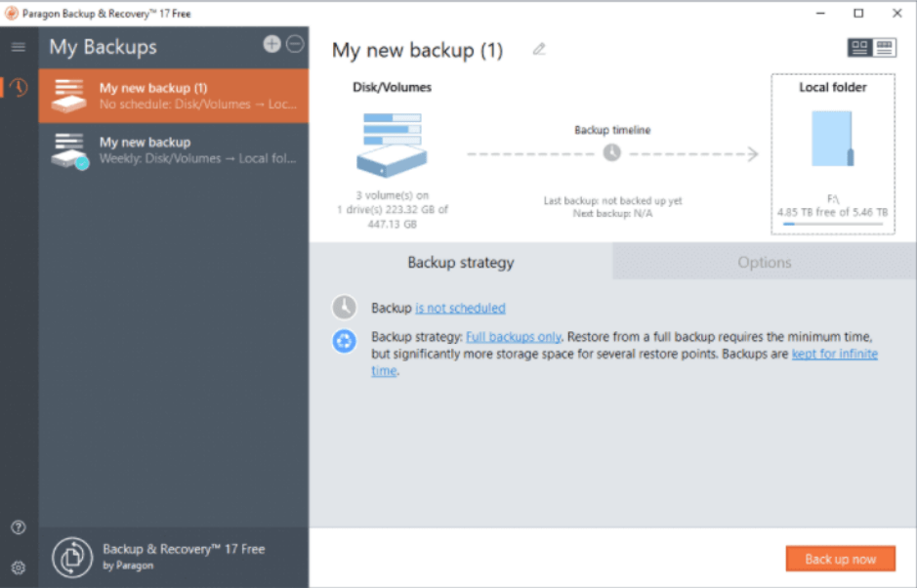
Task: Open settings gear icon in sidebar
Action: click(18, 567)
